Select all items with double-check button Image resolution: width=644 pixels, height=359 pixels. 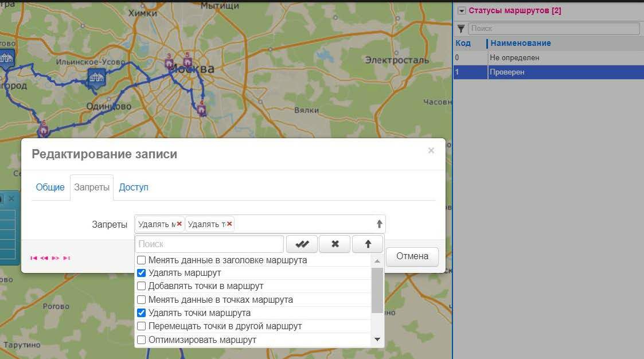click(x=302, y=244)
